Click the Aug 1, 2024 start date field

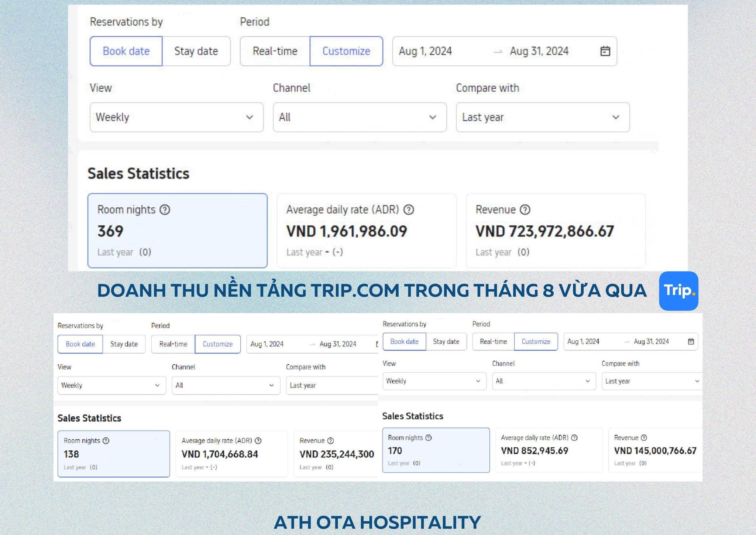point(425,51)
